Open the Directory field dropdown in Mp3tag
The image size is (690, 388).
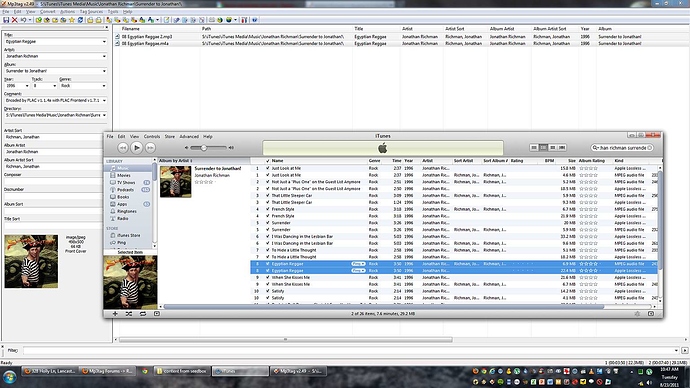coord(104,115)
